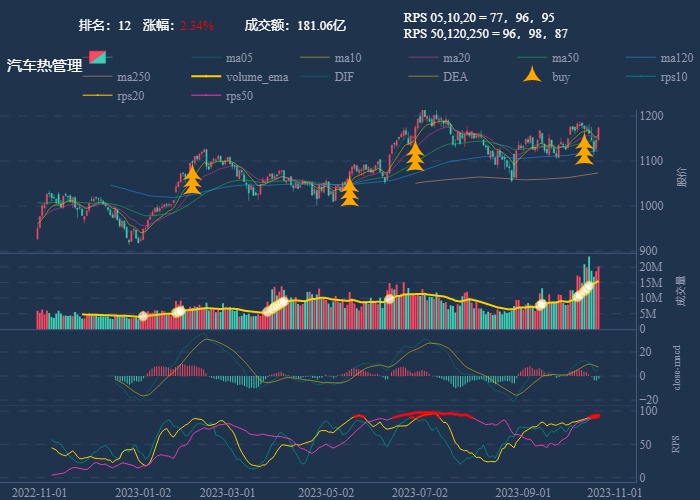This screenshot has width=700, height=500.
Task: Toggle the ma120 legend entry
Action: tap(677, 57)
